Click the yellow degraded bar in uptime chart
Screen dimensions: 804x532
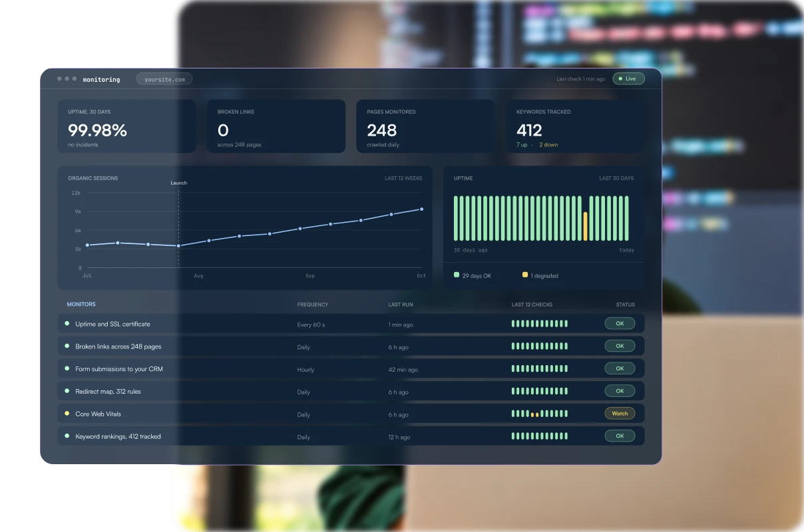pos(585,226)
